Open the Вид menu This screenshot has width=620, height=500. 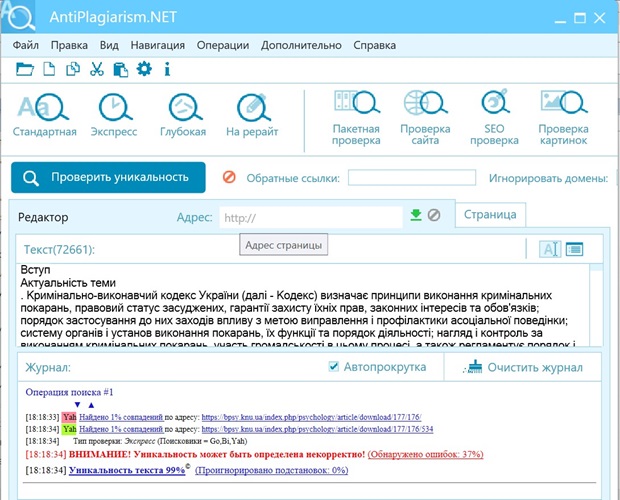(x=109, y=45)
